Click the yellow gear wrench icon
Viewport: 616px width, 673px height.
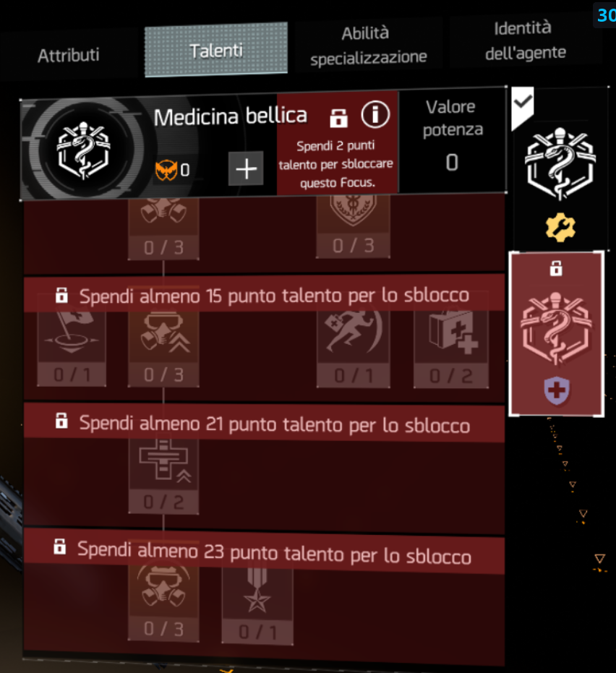pos(560,228)
